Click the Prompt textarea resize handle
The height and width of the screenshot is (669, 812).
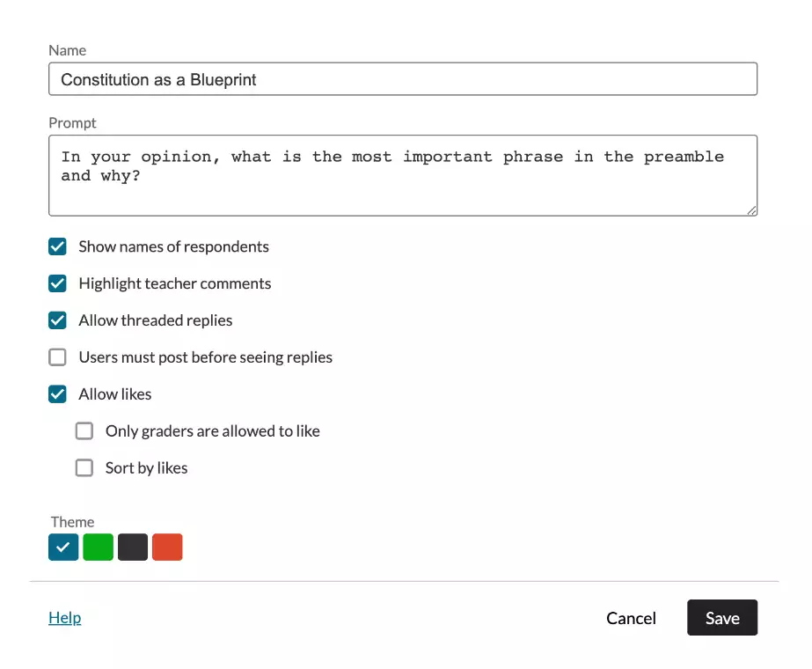pyautogui.click(x=752, y=210)
